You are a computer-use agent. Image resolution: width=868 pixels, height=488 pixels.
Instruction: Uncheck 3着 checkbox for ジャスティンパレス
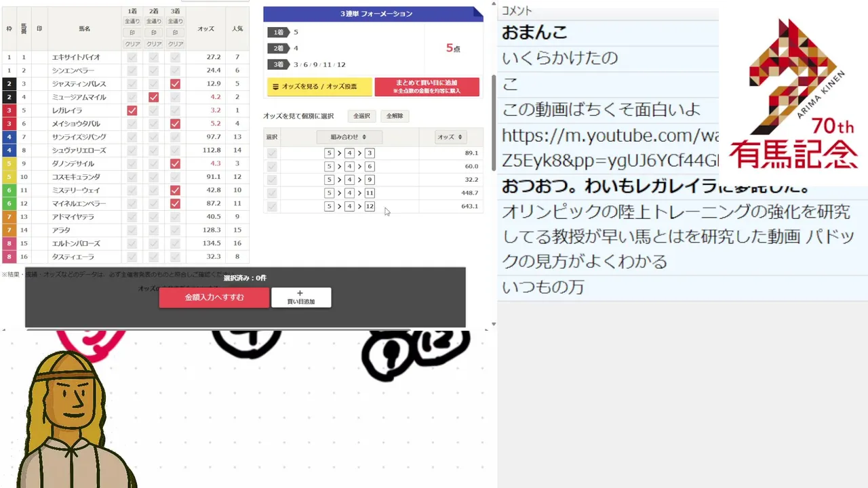coord(176,84)
